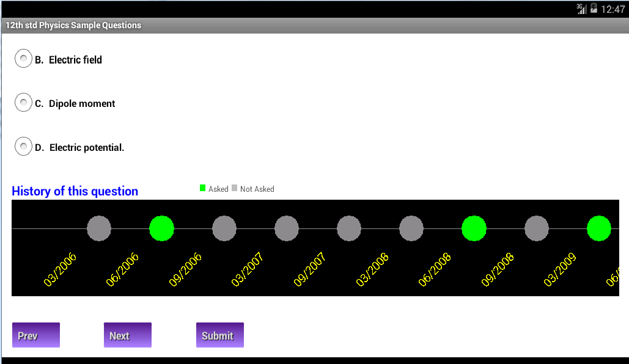Click the partially visible rightmost green marker

coord(599,228)
